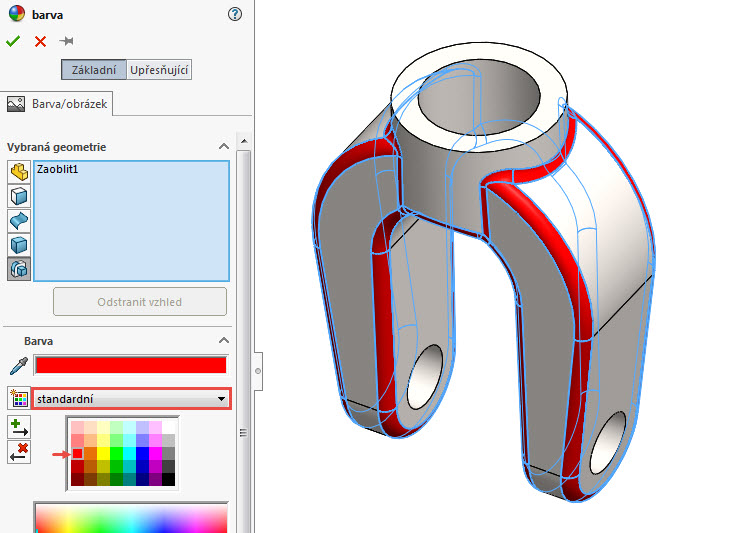Select the features filter icon
The width and height of the screenshot is (750, 533).
point(19,269)
